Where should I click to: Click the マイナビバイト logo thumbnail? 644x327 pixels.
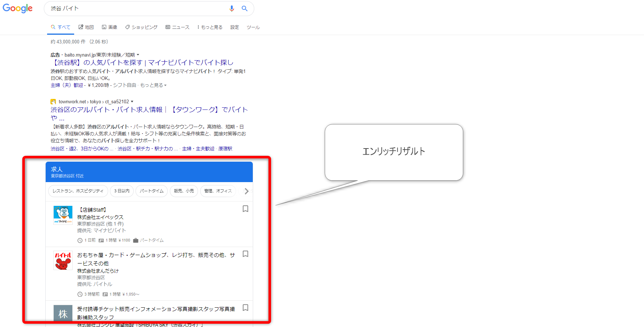pyautogui.click(x=63, y=215)
